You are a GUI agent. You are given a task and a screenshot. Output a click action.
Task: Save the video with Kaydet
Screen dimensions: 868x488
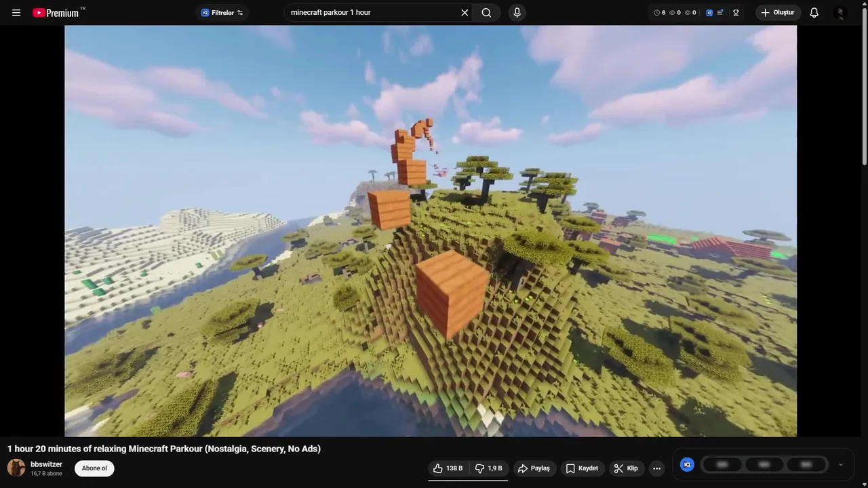(583, 468)
